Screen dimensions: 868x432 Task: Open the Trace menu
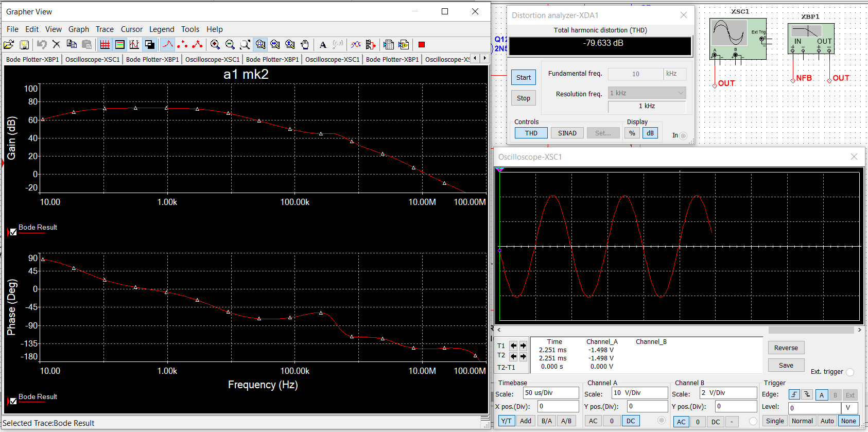point(105,29)
